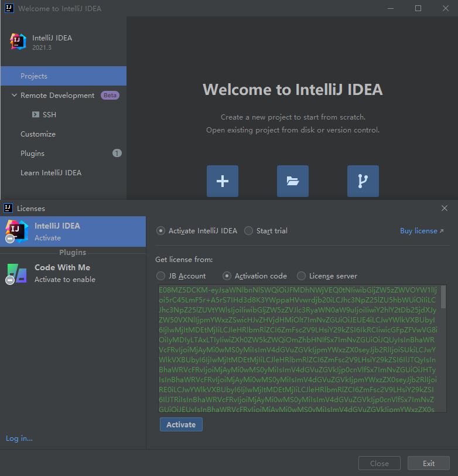Click the Code With Me plugin icon
Image resolution: width=458 pixels, height=476 pixels.
pos(16,274)
